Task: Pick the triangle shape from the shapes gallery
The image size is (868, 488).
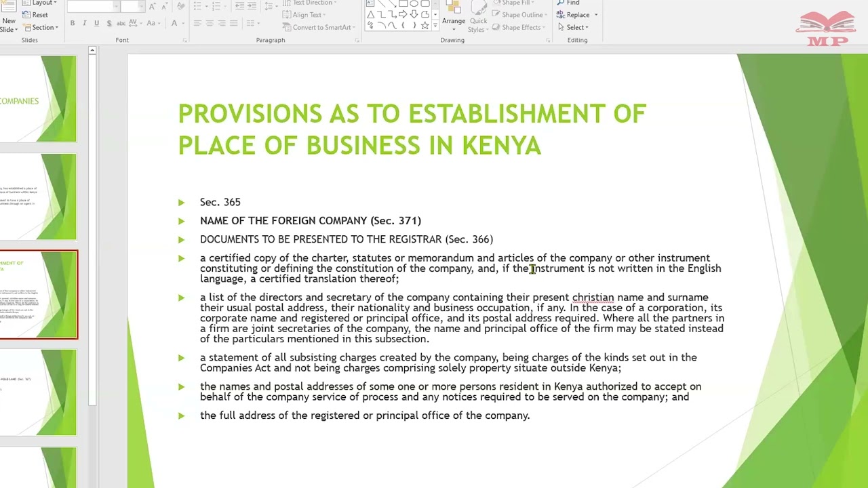Action: [x=370, y=14]
